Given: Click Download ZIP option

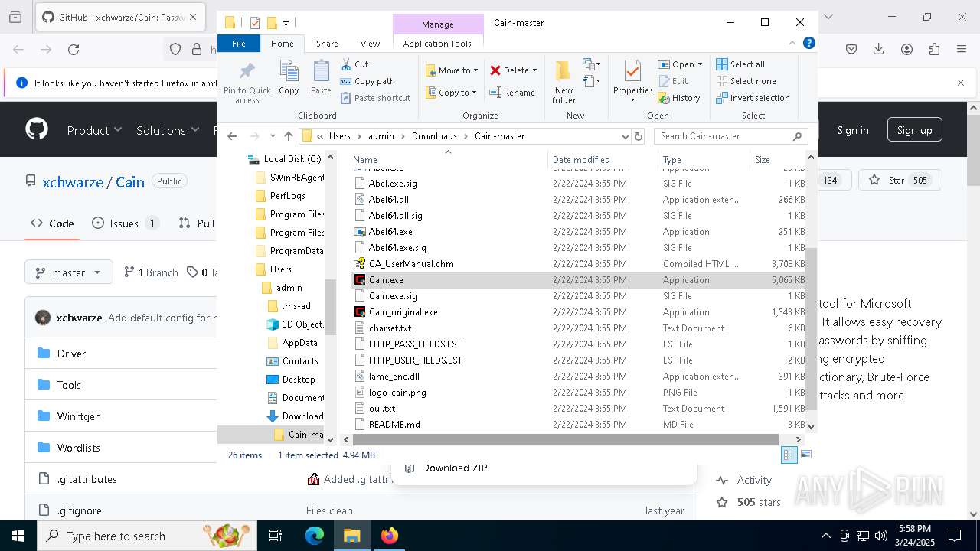Looking at the screenshot, I should tap(454, 468).
